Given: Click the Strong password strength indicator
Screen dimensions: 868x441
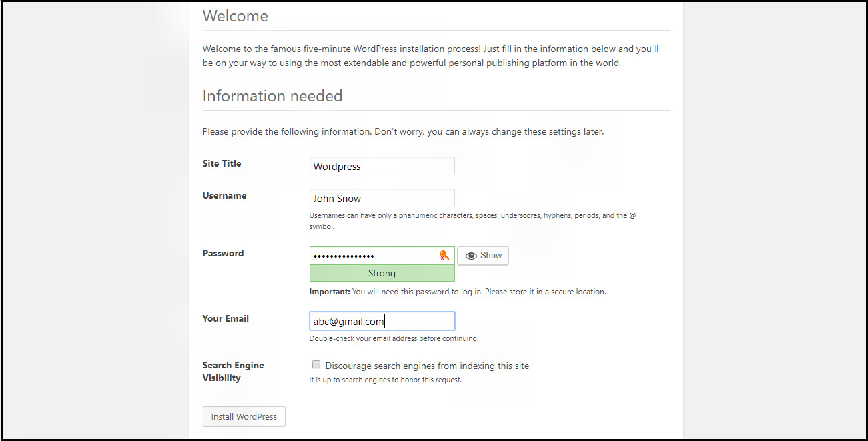Looking at the screenshot, I should (382, 273).
